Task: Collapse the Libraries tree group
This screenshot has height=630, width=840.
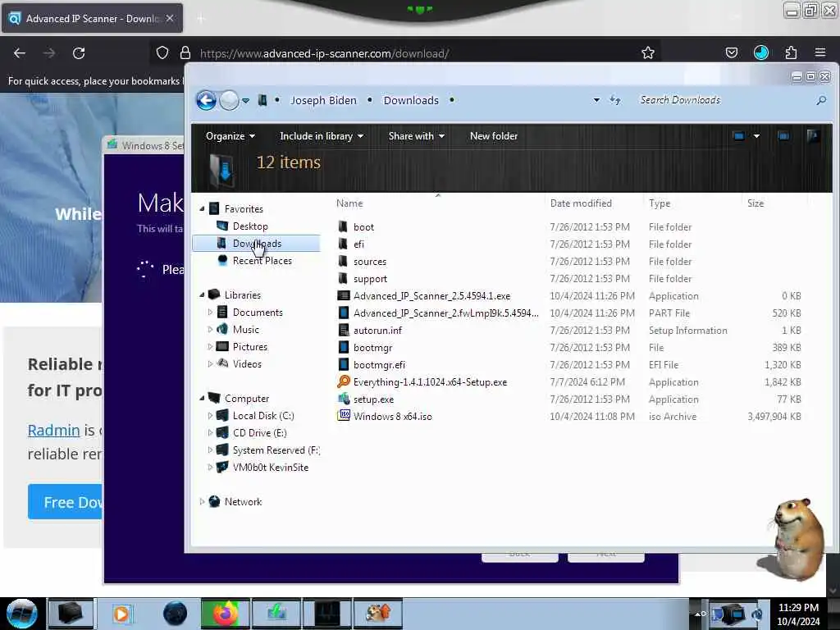Action: click(x=202, y=294)
